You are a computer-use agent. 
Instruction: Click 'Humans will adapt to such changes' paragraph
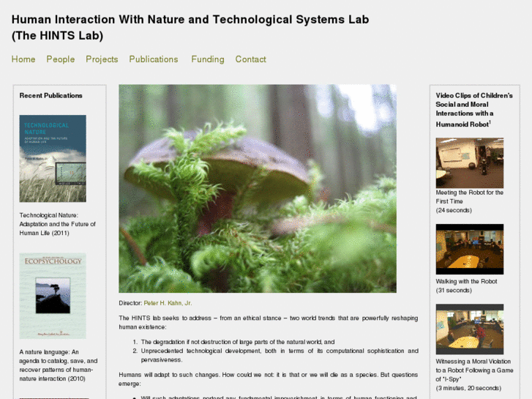click(x=269, y=379)
